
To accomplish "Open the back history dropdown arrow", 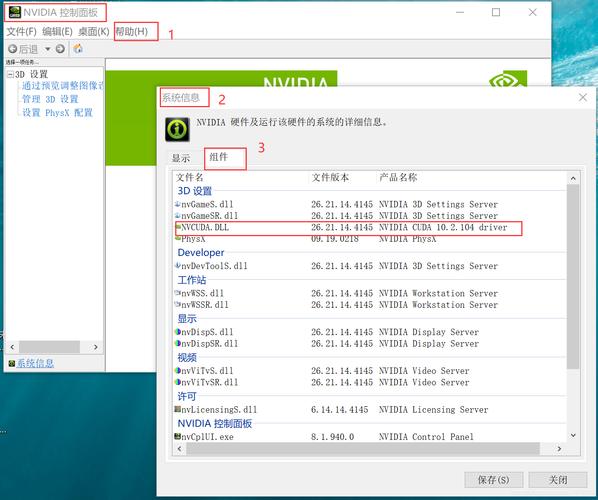I will (48, 49).
